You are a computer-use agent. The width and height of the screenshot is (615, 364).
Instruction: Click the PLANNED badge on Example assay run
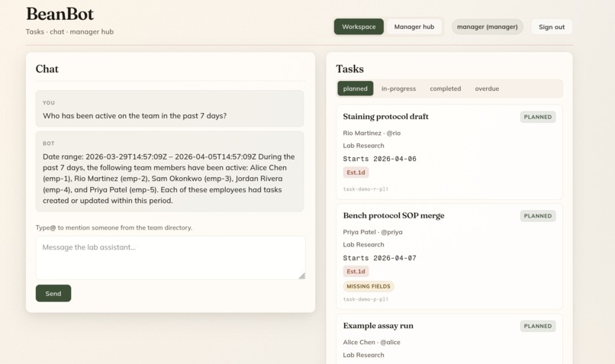(x=538, y=326)
